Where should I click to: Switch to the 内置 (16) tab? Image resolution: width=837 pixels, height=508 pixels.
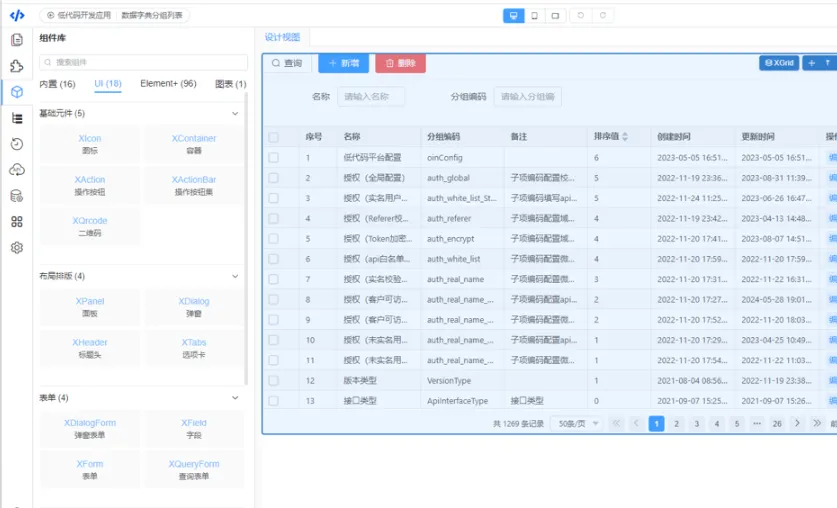[57, 84]
